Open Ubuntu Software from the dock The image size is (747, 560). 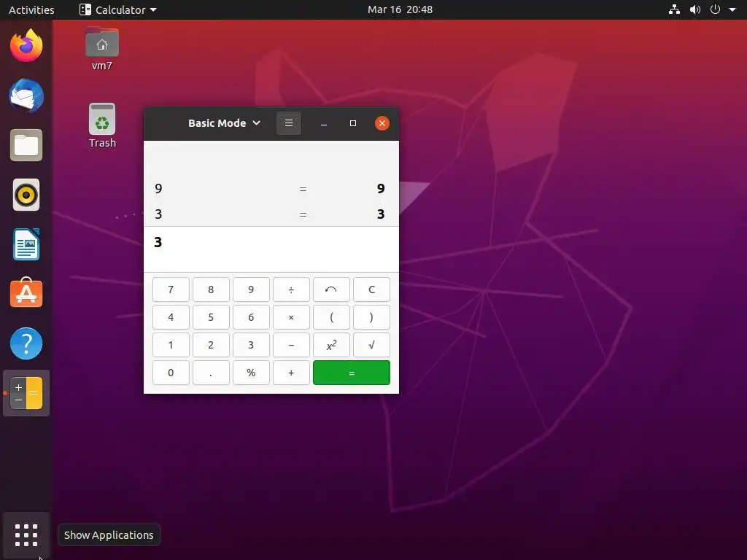coord(26,293)
